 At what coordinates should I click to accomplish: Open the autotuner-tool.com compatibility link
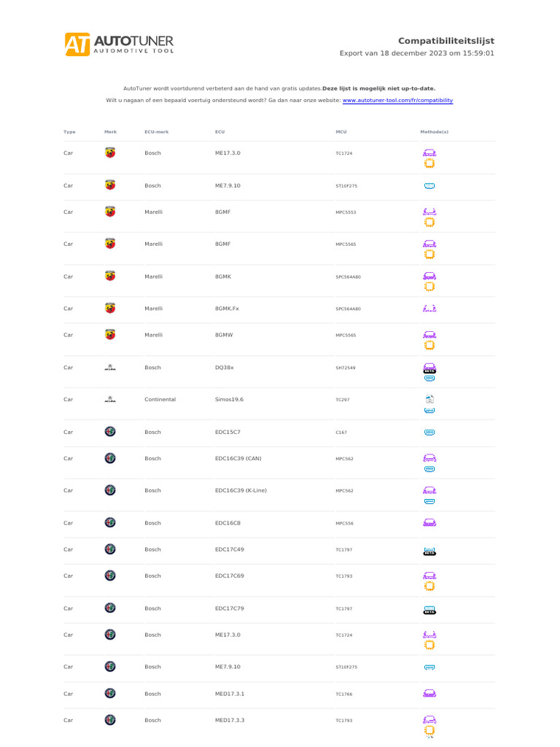point(397,100)
